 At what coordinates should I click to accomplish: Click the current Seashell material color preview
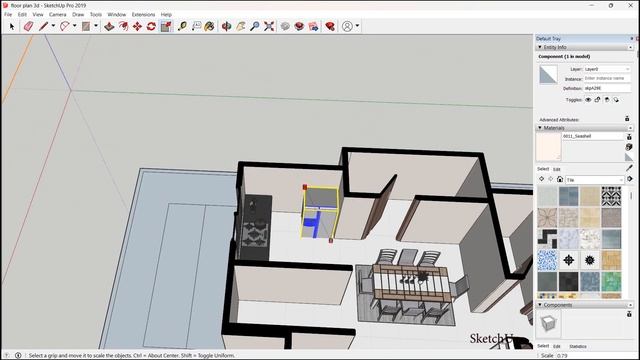point(549,147)
